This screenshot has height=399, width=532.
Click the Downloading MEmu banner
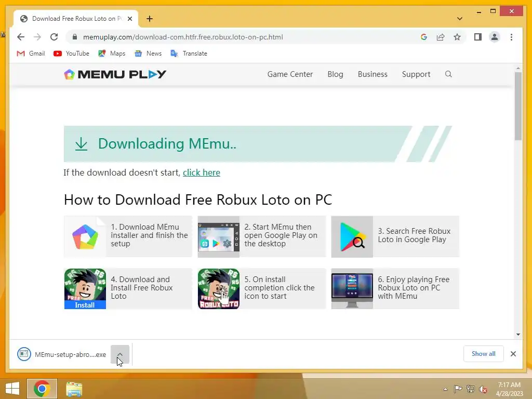[x=258, y=144]
